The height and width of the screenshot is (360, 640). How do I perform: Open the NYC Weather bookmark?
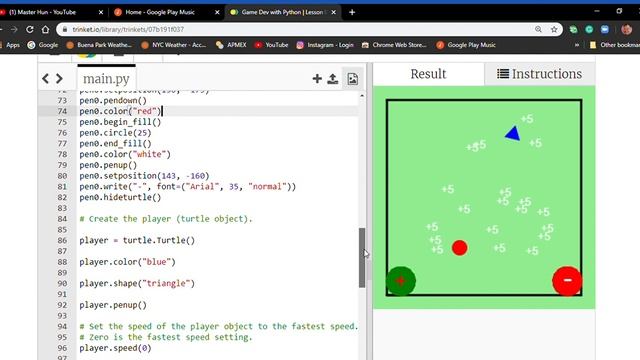174,45
